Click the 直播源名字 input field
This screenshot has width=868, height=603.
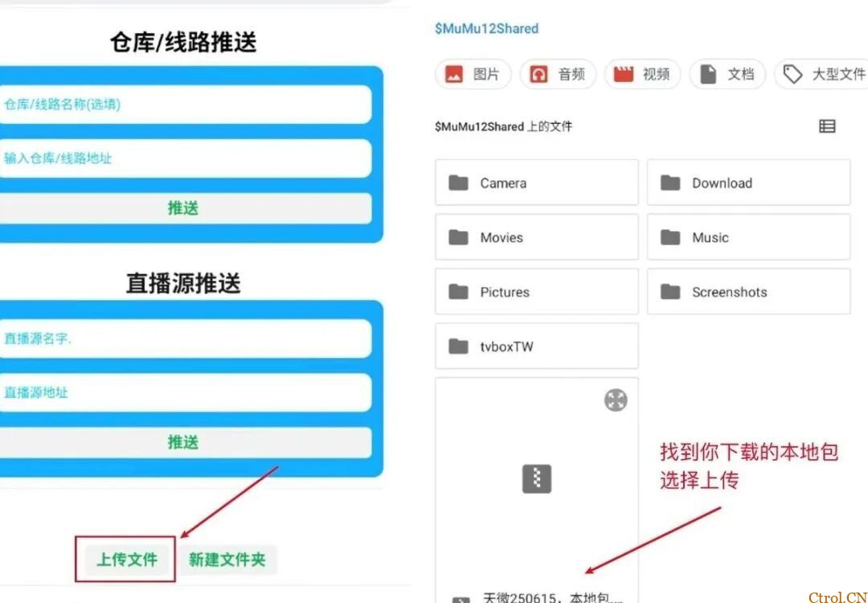point(185,338)
